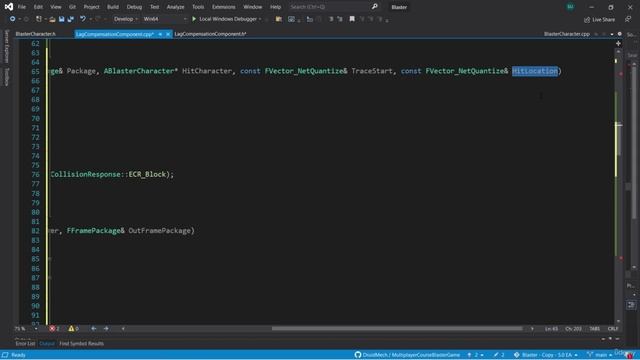Click the OutFramePackage parameter on line 82
This screenshot has width=640, height=360.
point(159,231)
